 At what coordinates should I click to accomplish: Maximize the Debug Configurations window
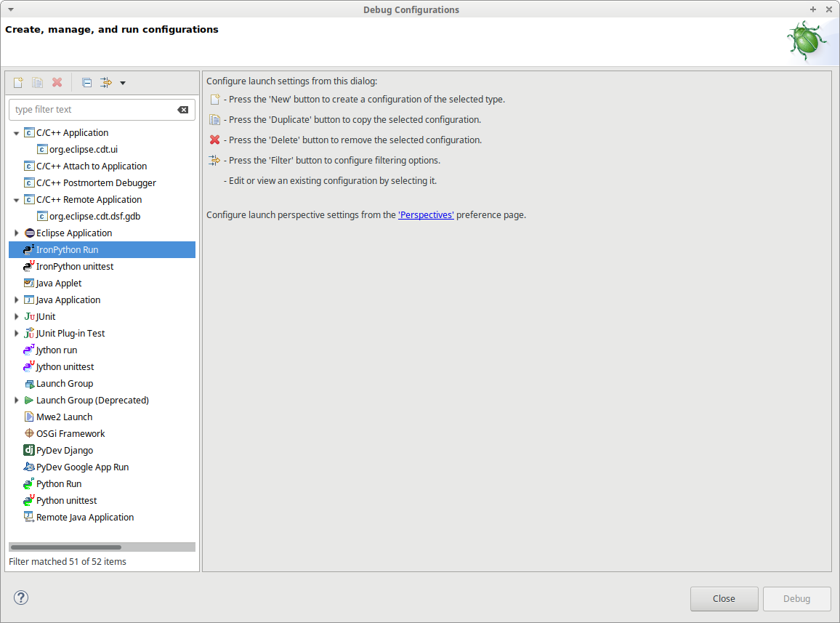pyautogui.click(x=812, y=9)
